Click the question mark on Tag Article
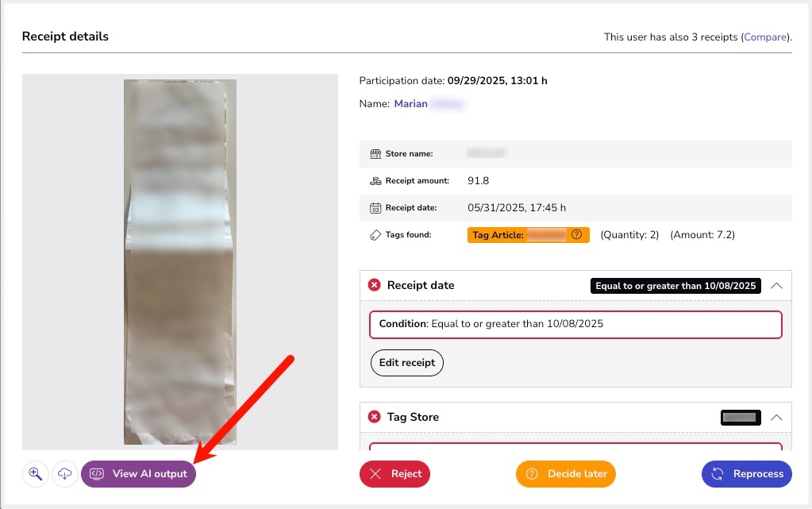The height and width of the screenshot is (509, 812). coord(577,235)
